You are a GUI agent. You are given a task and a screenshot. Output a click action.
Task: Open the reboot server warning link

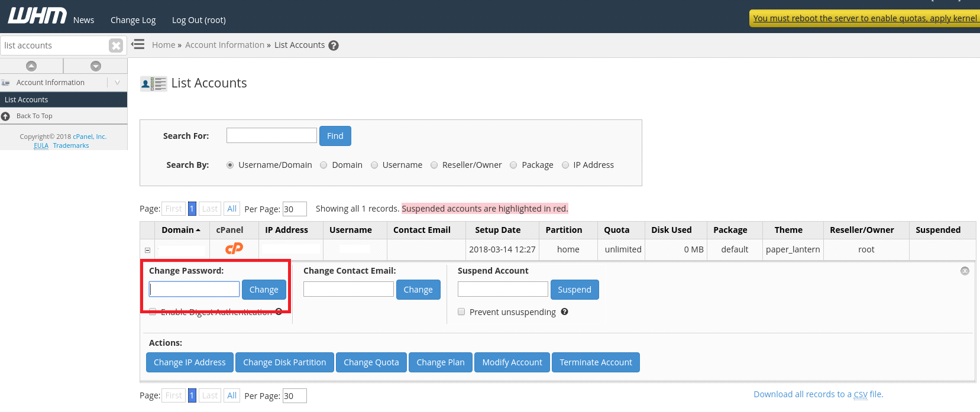pyautogui.click(x=865, y=18)
